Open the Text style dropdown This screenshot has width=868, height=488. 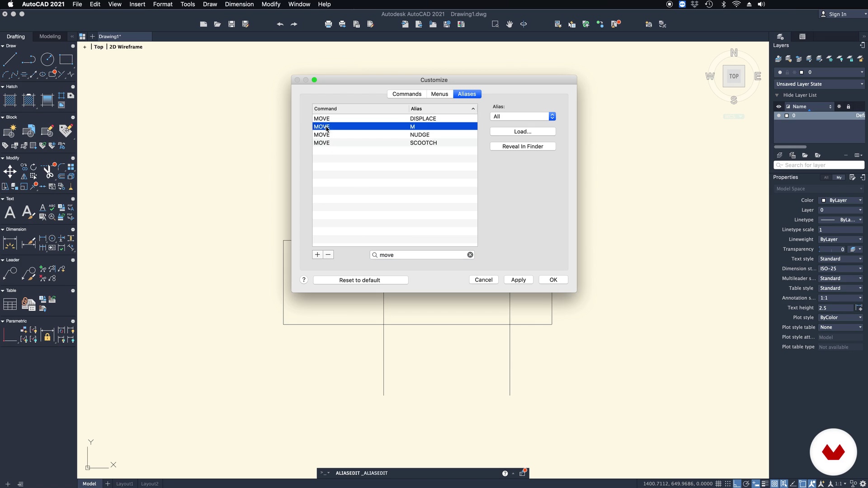point(841,259)
